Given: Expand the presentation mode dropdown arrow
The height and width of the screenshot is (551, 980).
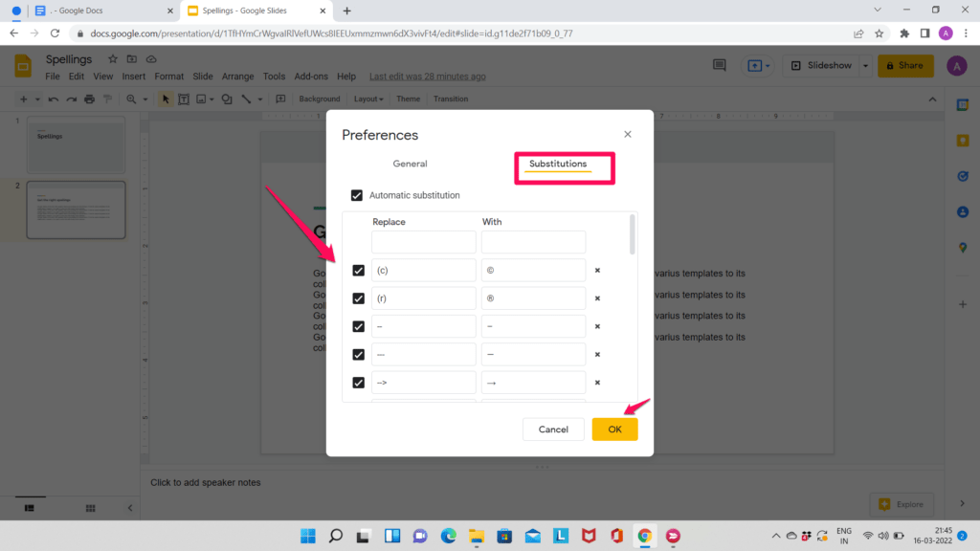Looking at the screenshot, I should coord(863,65).
